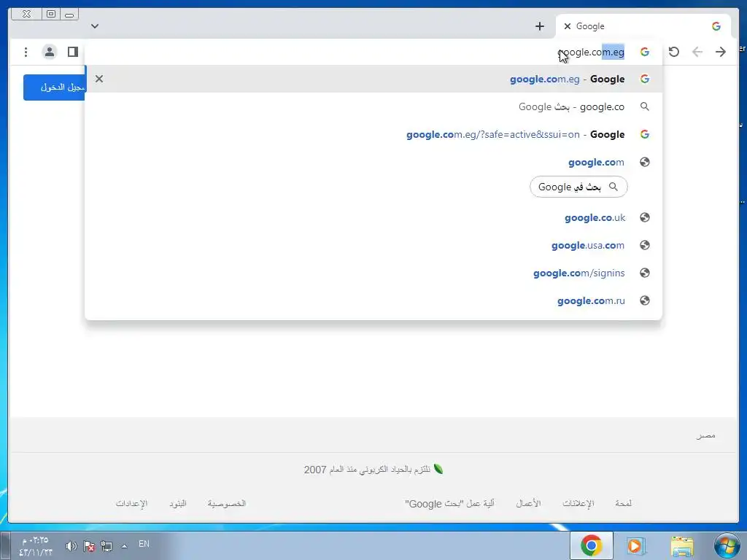Switch the EN input language indicator

click(144, 544)
